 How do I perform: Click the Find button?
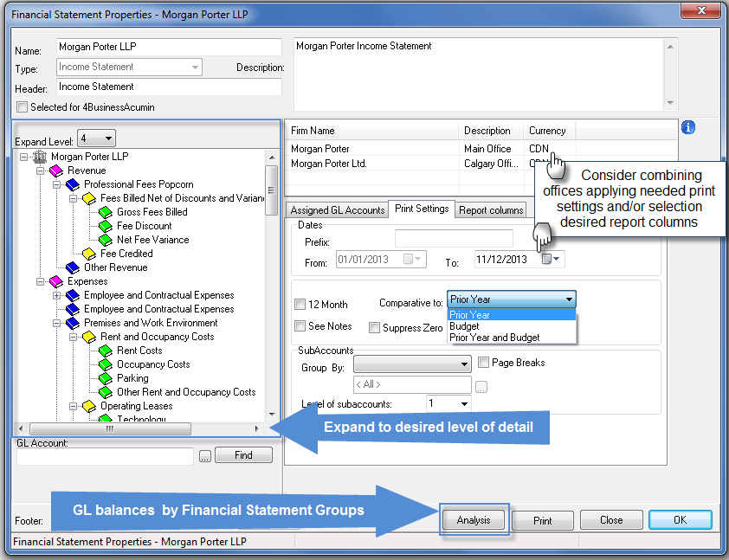click(243, 455)
